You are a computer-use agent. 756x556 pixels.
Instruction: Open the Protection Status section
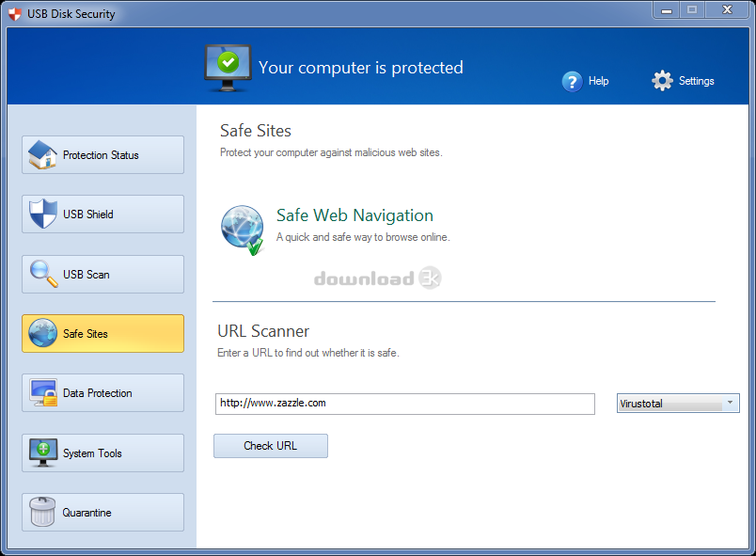(102, 155)
